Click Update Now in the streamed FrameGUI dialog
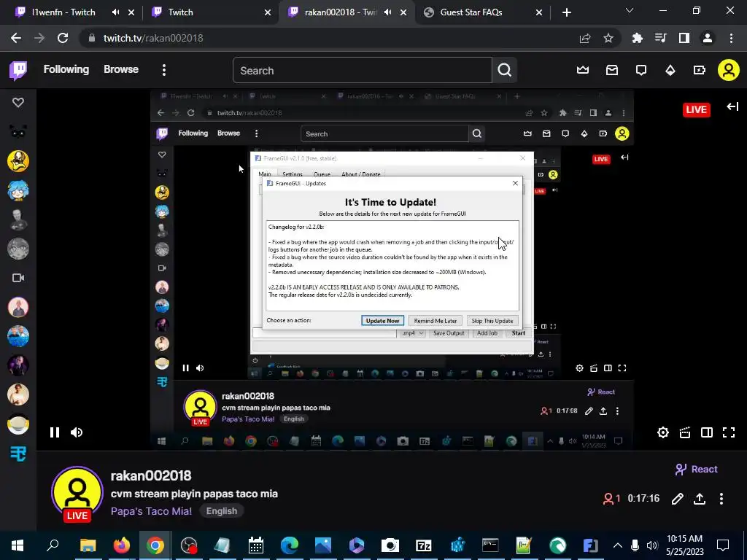This screenshot has height=560, width=747. coord(382,321)
